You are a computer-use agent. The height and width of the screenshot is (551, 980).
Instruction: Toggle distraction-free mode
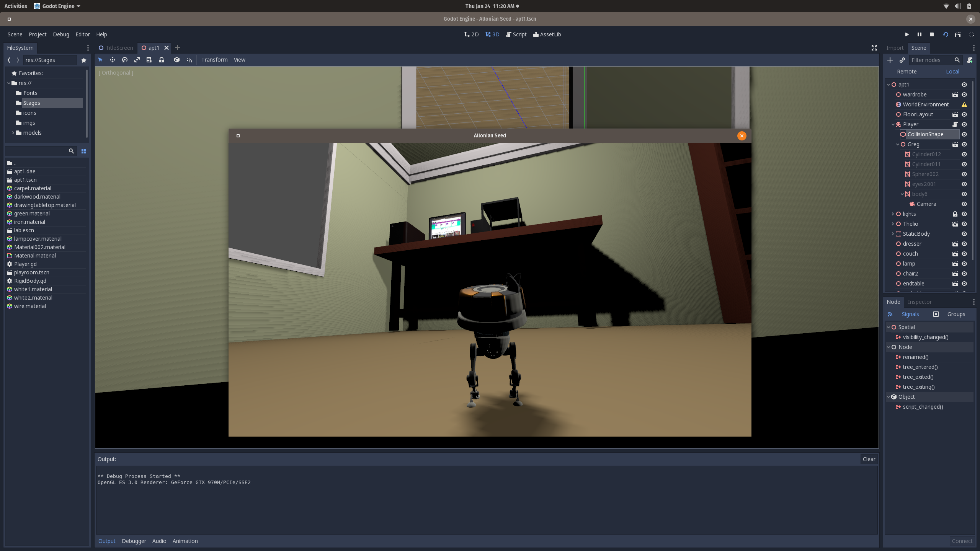[874, 48]
